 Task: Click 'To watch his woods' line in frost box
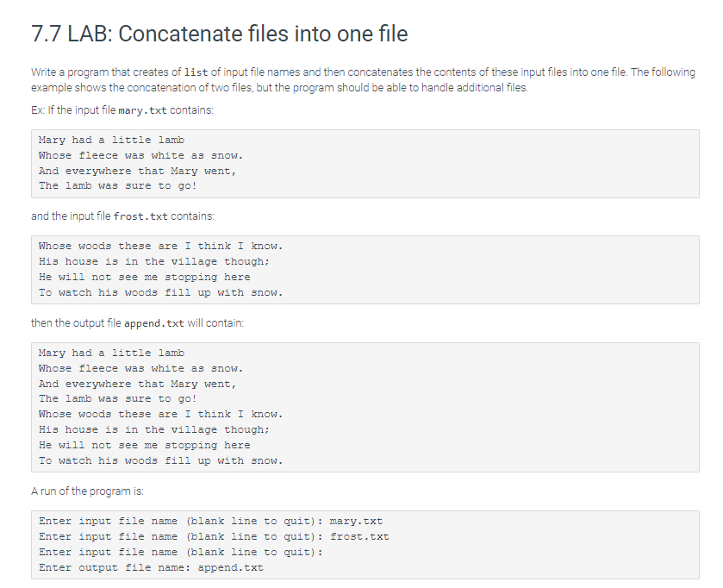point(161,292)
